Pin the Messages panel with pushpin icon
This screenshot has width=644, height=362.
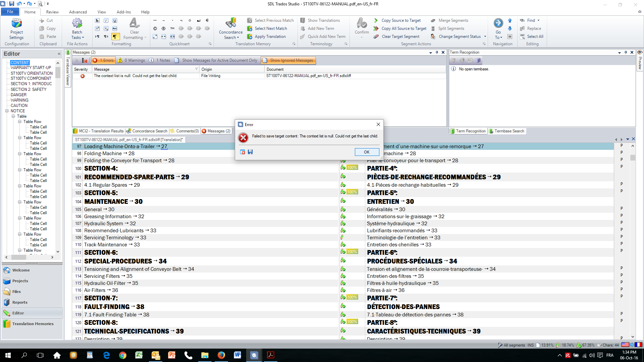coord(437,52)
